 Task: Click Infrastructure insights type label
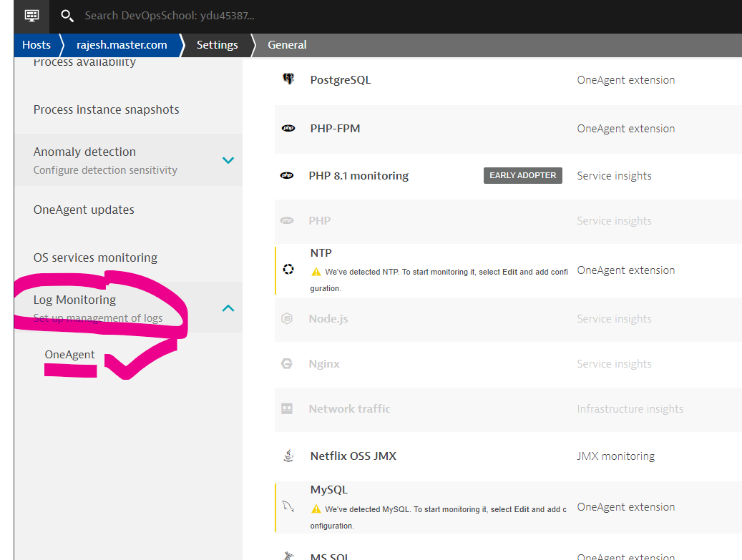(x=630, y=408)
